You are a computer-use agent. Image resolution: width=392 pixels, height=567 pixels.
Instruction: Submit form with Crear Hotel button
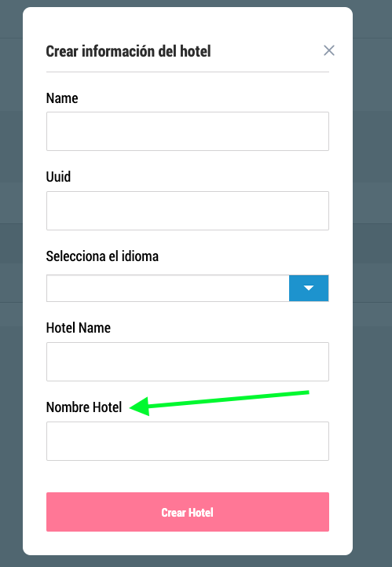188,512
